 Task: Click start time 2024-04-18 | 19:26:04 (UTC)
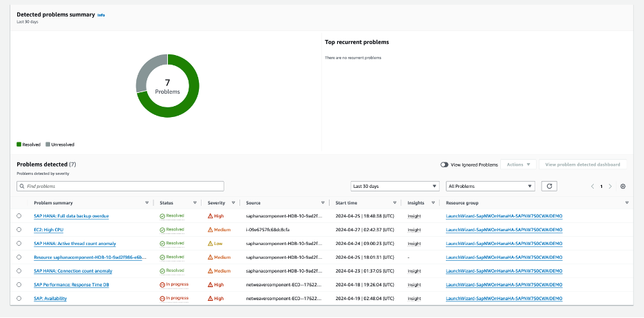click(x=365, y=285)
